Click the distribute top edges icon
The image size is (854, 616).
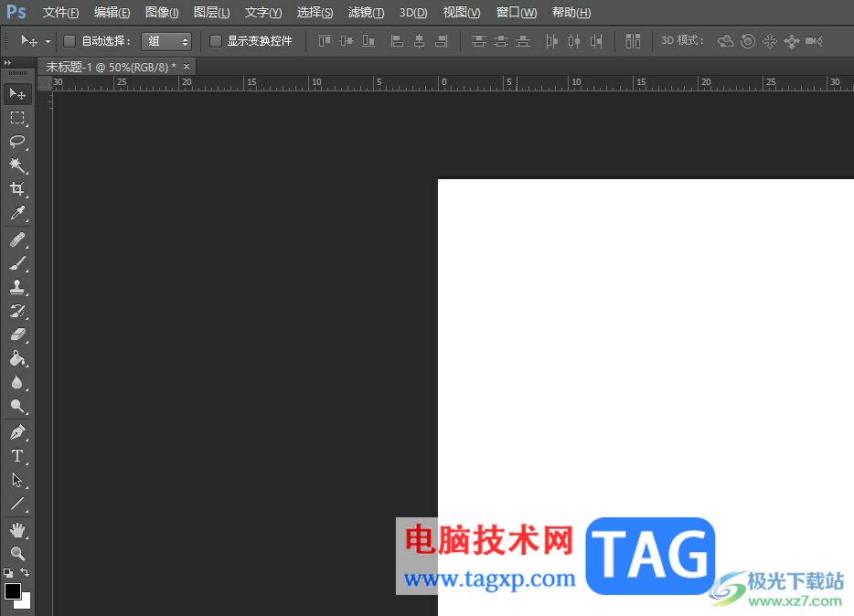coord(479,41)
